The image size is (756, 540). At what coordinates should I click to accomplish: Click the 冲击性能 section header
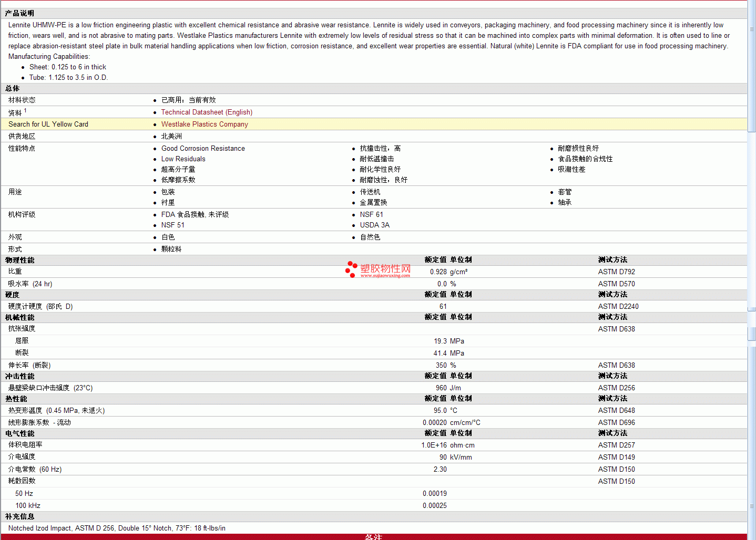(x=19, y=376)
